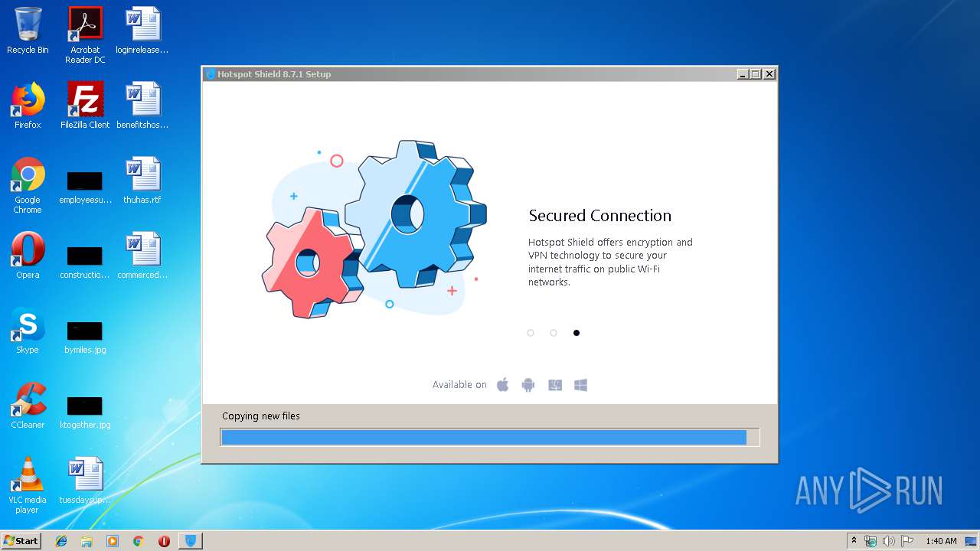
Task: Click the Available on label
Action: coord(459,385)
